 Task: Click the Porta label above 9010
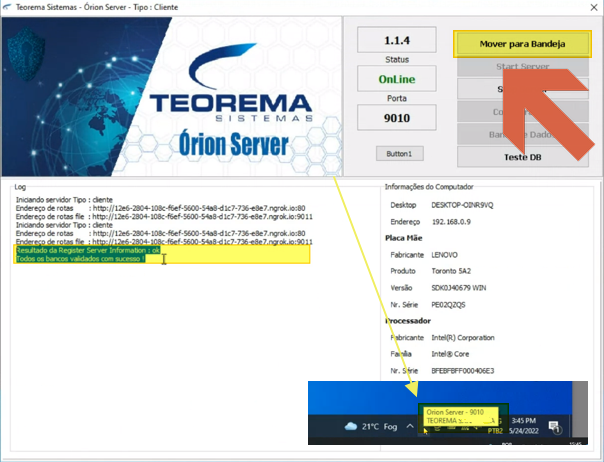click(397, 99)
